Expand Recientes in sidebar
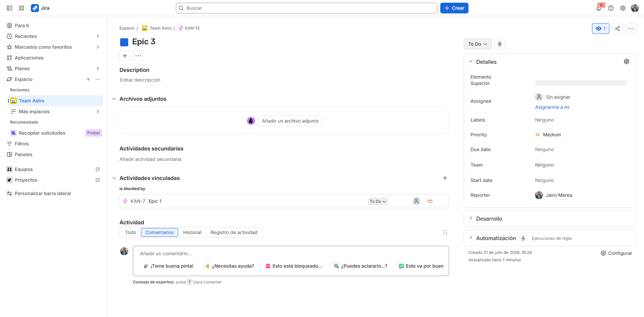Viewport: 644px width, 317px height. coord(98,36)
